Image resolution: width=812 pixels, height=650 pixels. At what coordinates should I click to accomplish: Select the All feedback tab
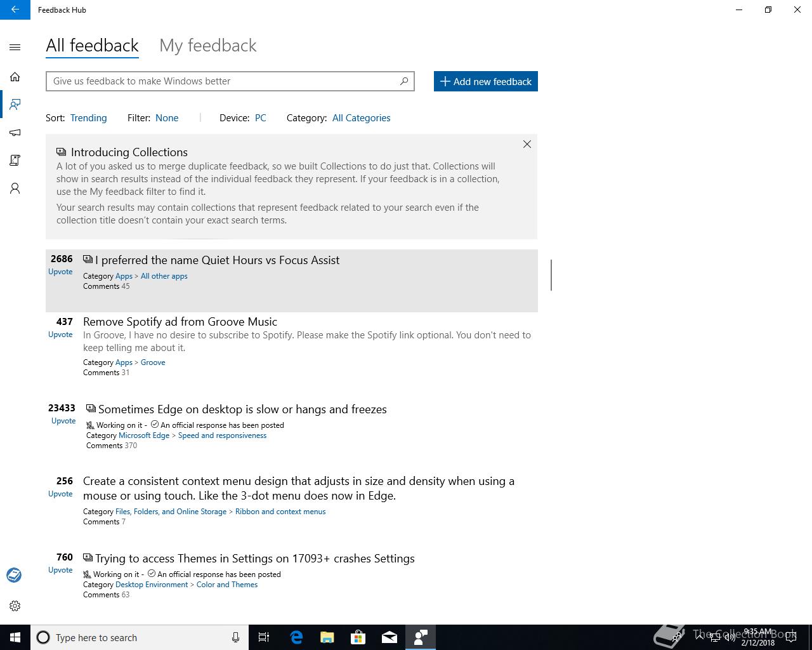pos(92,46)
